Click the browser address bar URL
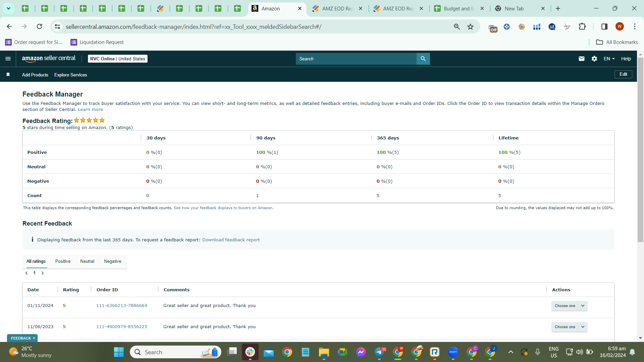The height and width of the screenshot is (362, 644). click(x=194, y=26)
